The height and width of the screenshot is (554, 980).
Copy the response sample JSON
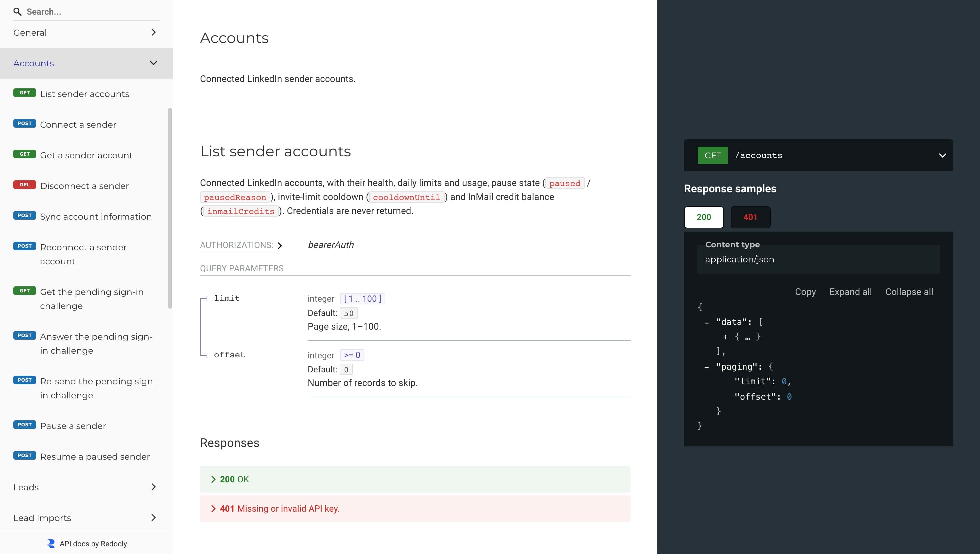click(x=805, y=292)
